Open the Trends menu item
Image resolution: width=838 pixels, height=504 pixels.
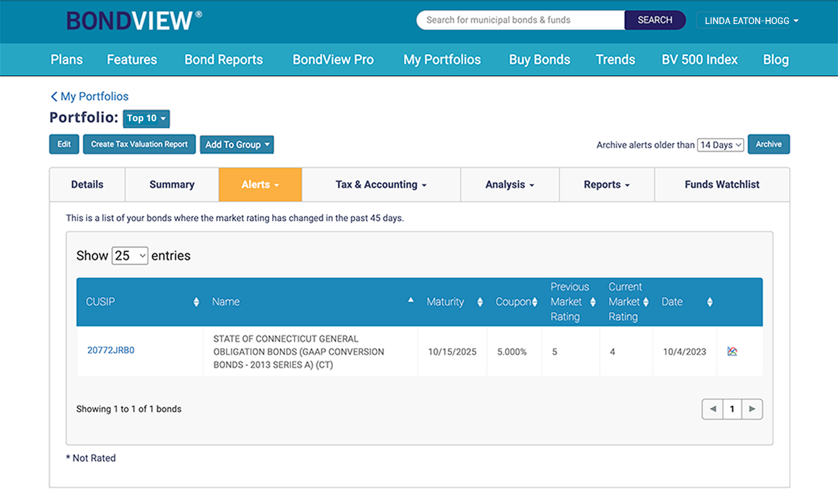point(615,60)
